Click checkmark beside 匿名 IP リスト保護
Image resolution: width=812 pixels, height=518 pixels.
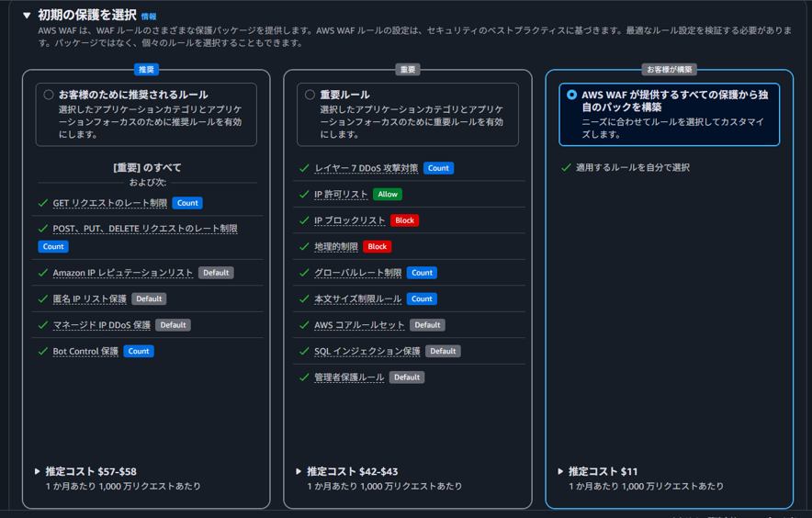pyautogui.click(x=43, y=298)
